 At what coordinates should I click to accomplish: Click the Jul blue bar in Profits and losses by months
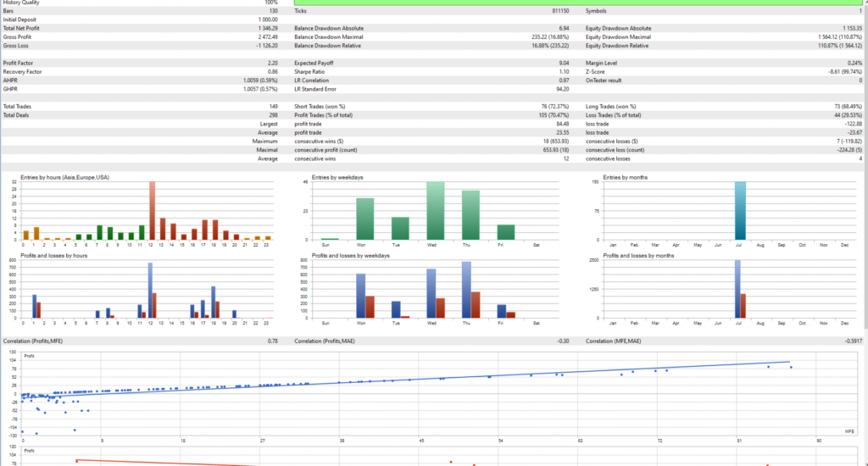[738, 289]
